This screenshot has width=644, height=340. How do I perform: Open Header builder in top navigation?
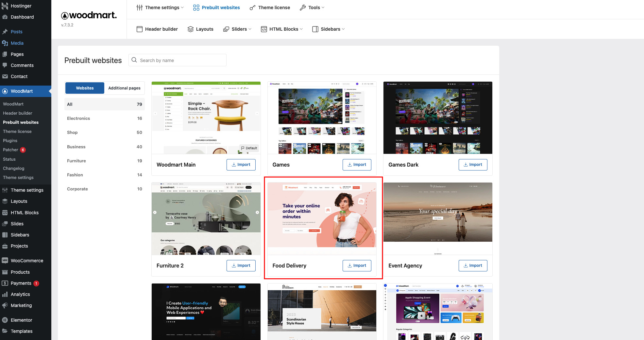(x=157, y=29)
